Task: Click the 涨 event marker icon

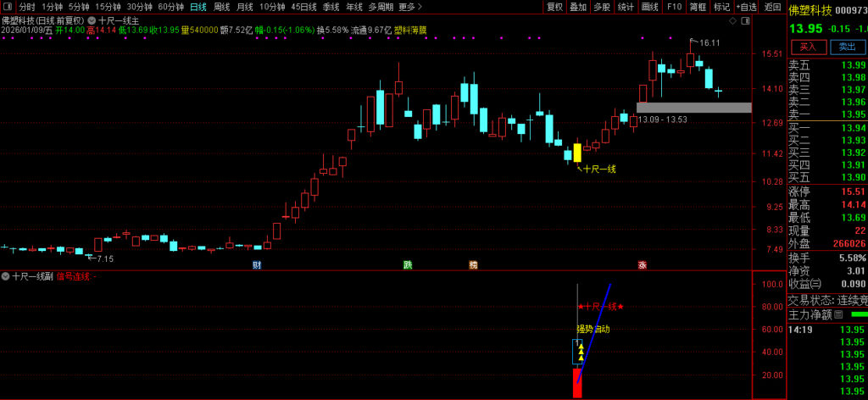Action: coord(643,265)
